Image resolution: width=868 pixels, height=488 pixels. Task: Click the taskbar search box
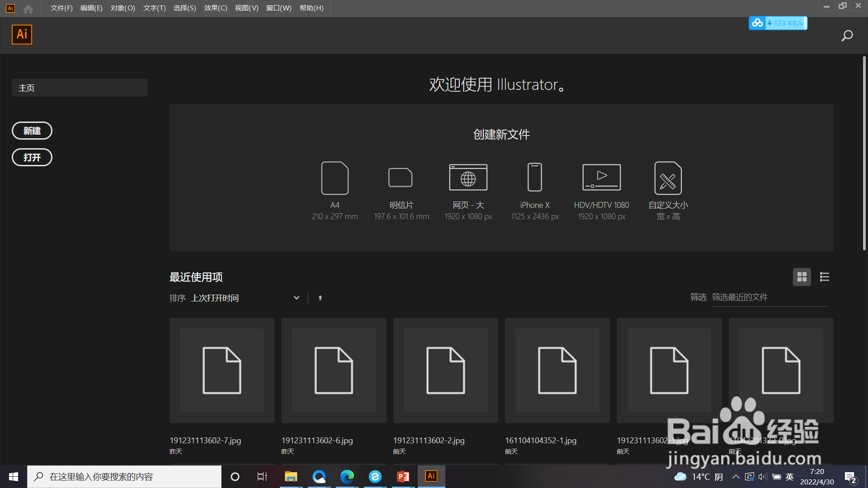point(124,477)
